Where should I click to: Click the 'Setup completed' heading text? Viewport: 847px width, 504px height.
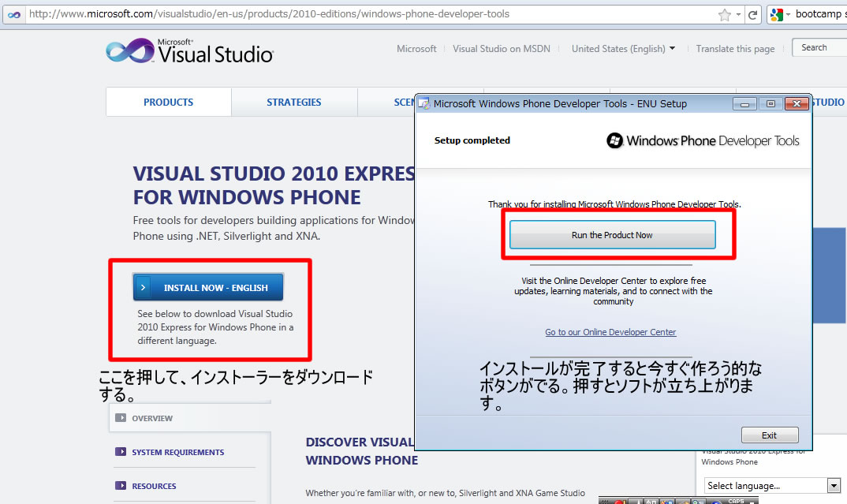point(472,140)
